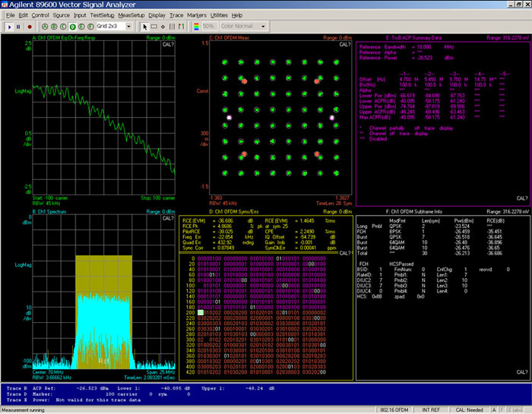Click the LogMag label on trace B
This screenshot has height=414, width=532.
pos(23,265)
